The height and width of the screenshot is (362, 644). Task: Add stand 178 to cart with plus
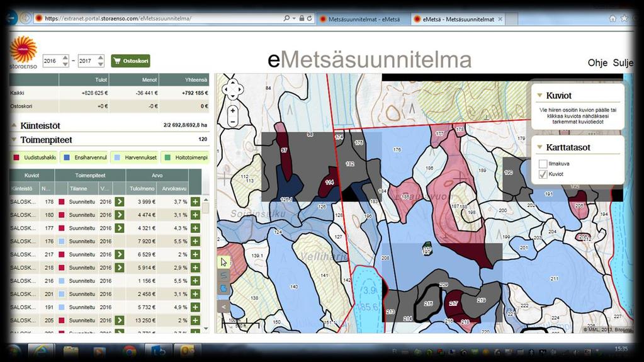(196, 201)
